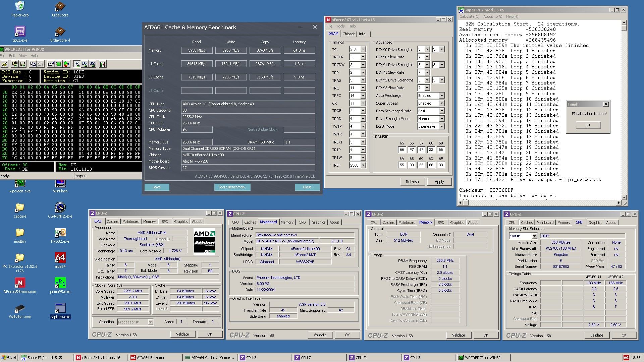Click the Start Benchmark button
This screenshot has height=362, width=644.
click(x=232, y=187)
